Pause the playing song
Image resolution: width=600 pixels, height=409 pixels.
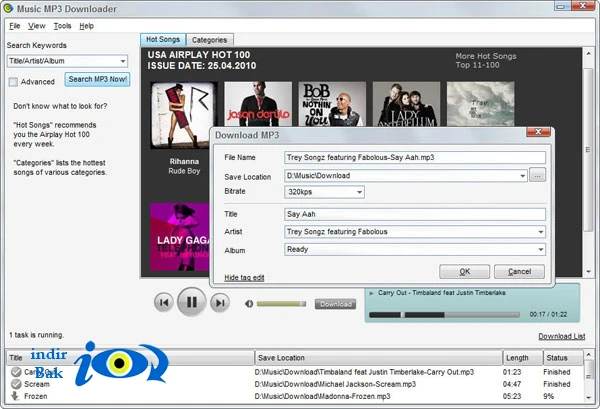click(x=192, y=302)
